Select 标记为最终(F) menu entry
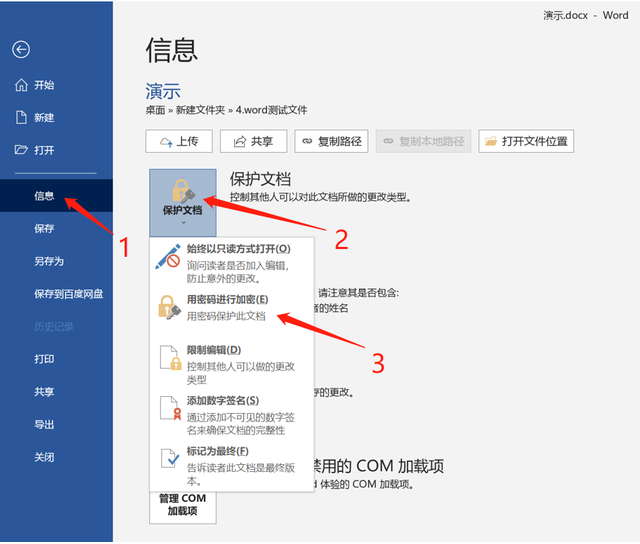The image size is (640, 544). (231, 466)
